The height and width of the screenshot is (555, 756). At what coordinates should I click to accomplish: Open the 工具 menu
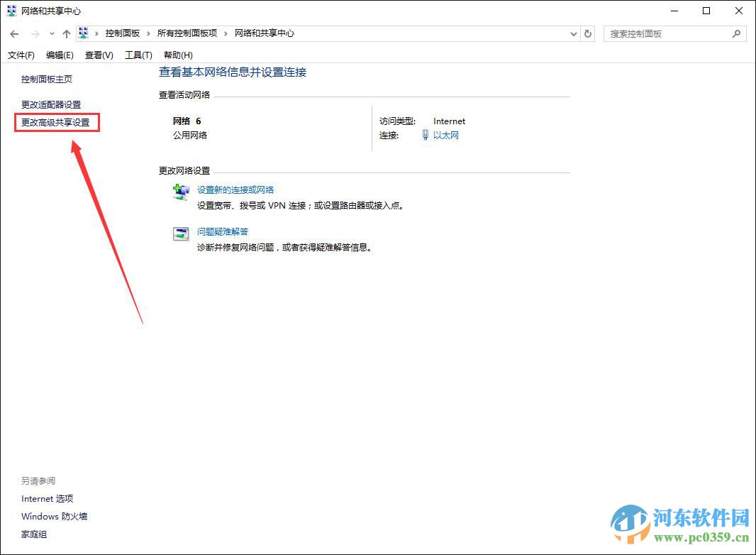pyautogui.click(x=139, y=55)
